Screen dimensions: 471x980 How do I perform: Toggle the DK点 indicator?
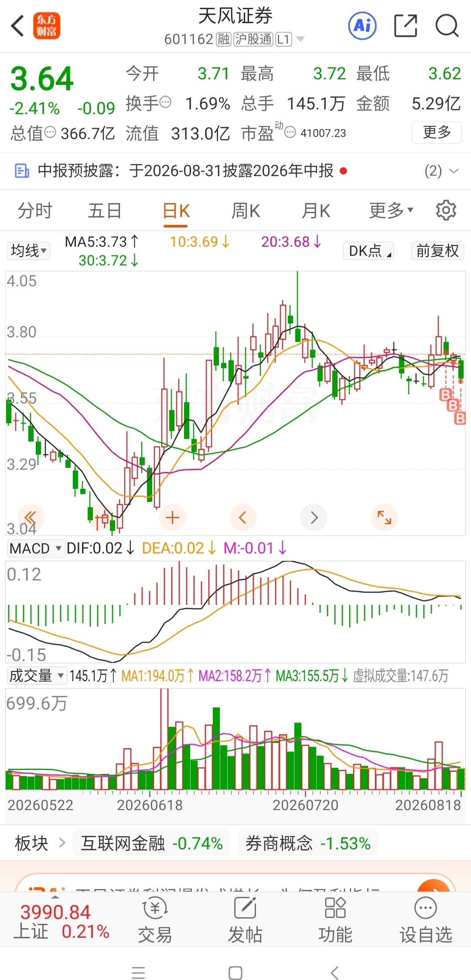coord(369,251)
